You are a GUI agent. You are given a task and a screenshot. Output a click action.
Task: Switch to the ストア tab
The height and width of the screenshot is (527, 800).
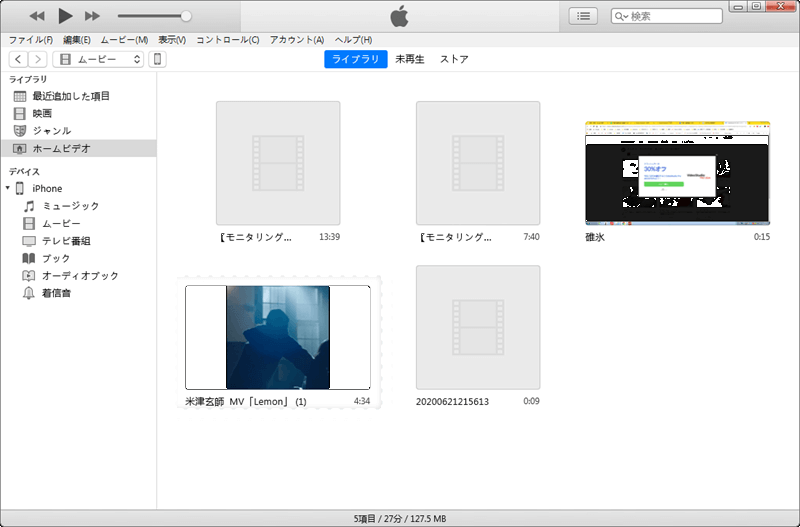click(x=454, y=59)
